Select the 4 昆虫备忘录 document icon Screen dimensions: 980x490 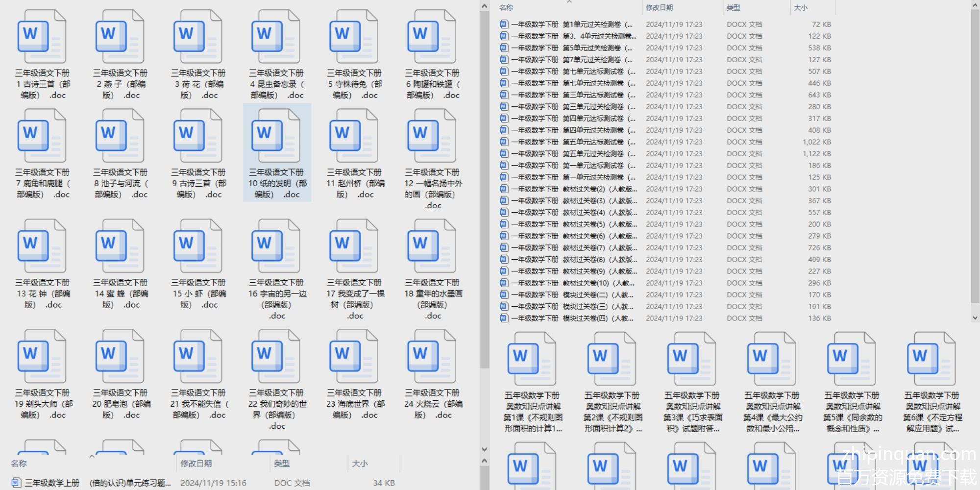tap(276, 37)
